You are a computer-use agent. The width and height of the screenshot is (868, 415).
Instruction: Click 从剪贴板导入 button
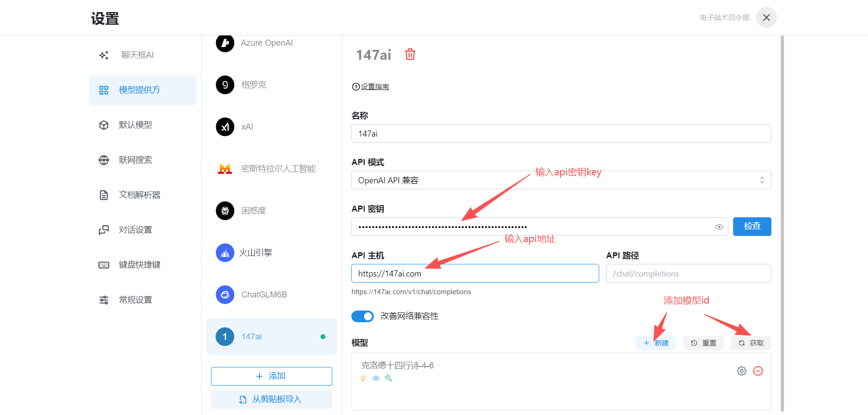(x=272, y=400)
